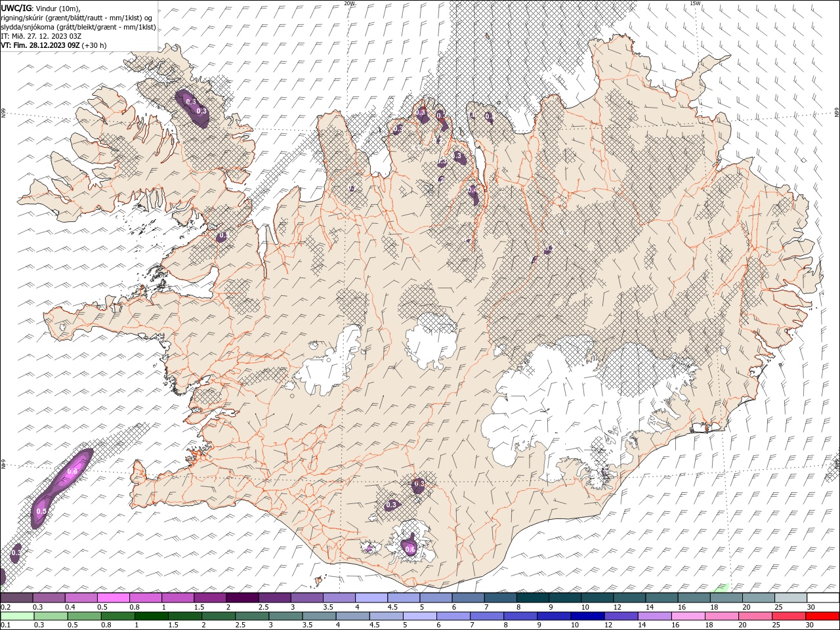Select the medium green 0.5 swatch in lower legend
The height and width of the screenshot is (630, 840).
pos(85,616)
